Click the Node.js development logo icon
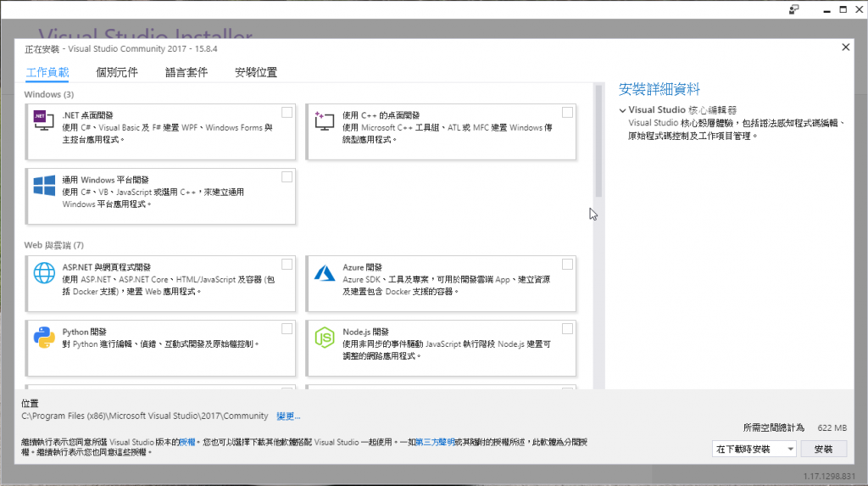The height and width of the screenshot is (486, 868). click(x=325, y=338)
